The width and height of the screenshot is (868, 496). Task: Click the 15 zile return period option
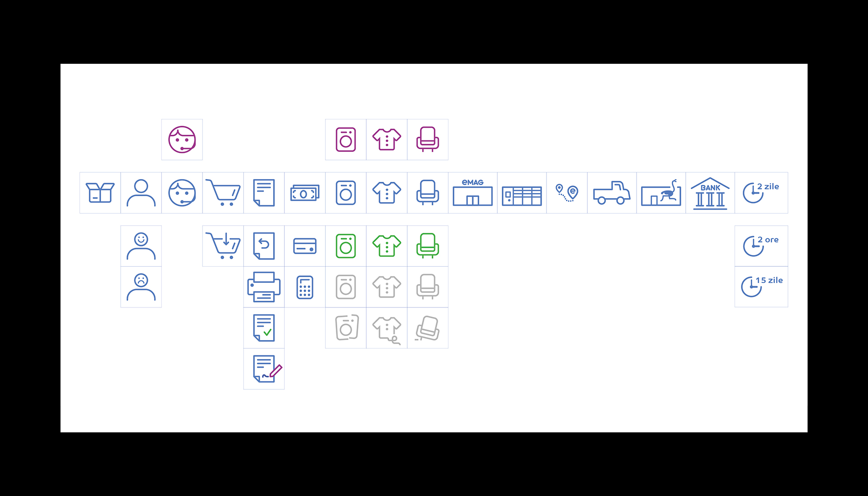click(763, 287)
